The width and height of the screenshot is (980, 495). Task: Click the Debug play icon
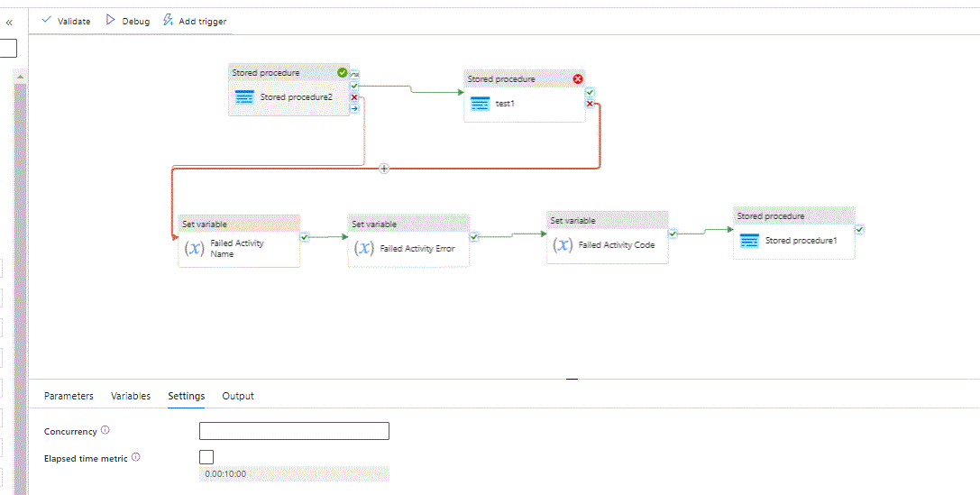pos(111,20)
